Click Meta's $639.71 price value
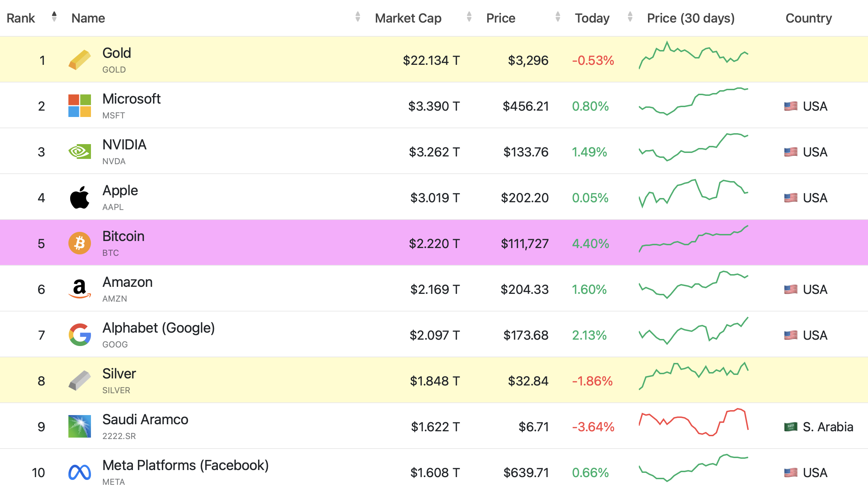This screenshot has width=868, height=494. 526,473
